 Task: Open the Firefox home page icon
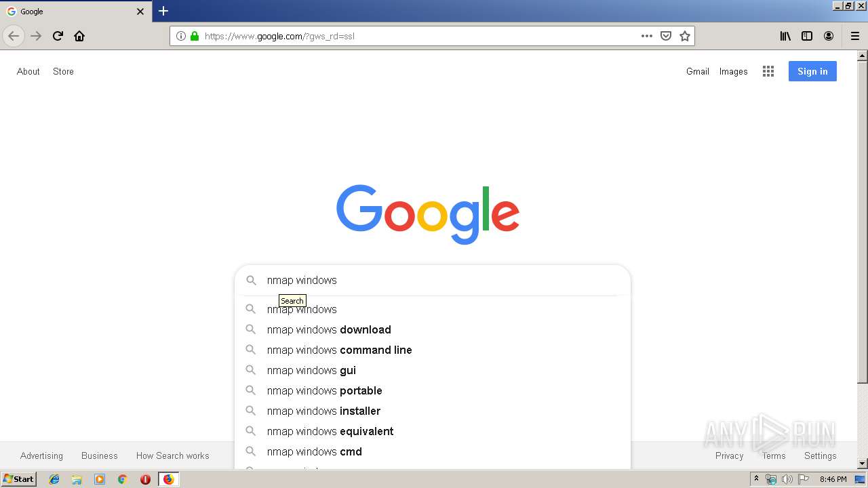(79, 36)
